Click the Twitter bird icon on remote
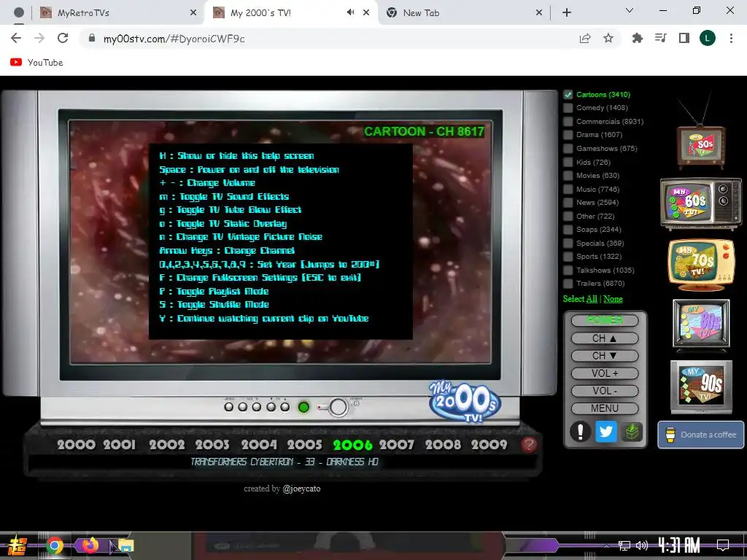Image resolution: width=747 pixels, height=560 pixels. pyautogui.click(x=605, y=432)
